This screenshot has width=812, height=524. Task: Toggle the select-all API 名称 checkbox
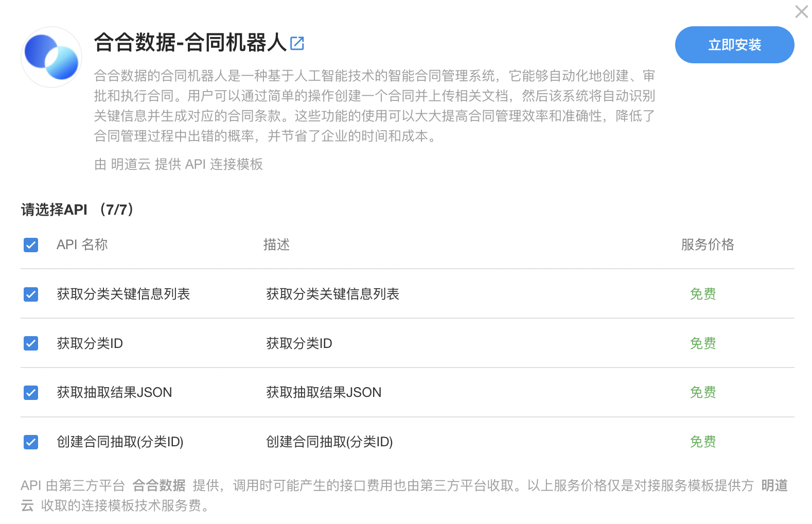(31, 245)
